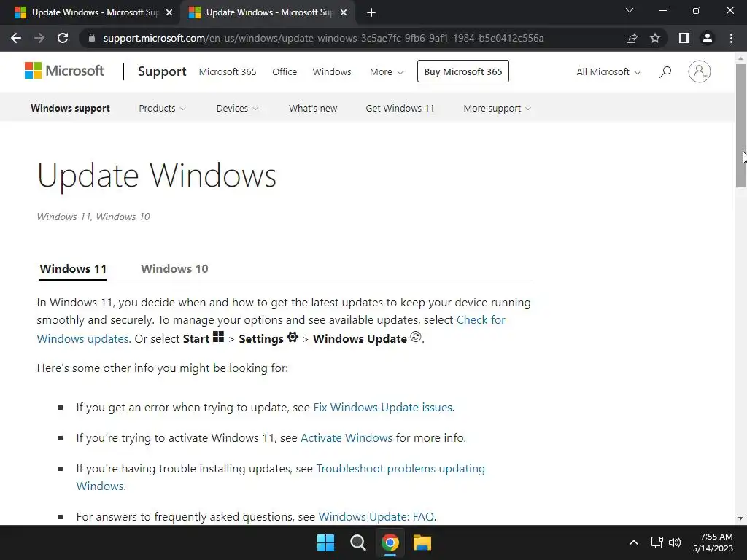Open Activate Windows link
The width and height of the screenshot is (747, 560).
[347, 437]
